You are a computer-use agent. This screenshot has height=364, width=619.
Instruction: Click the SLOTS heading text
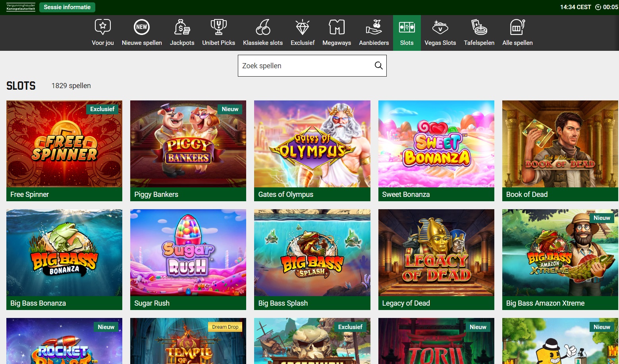(21, 86)
